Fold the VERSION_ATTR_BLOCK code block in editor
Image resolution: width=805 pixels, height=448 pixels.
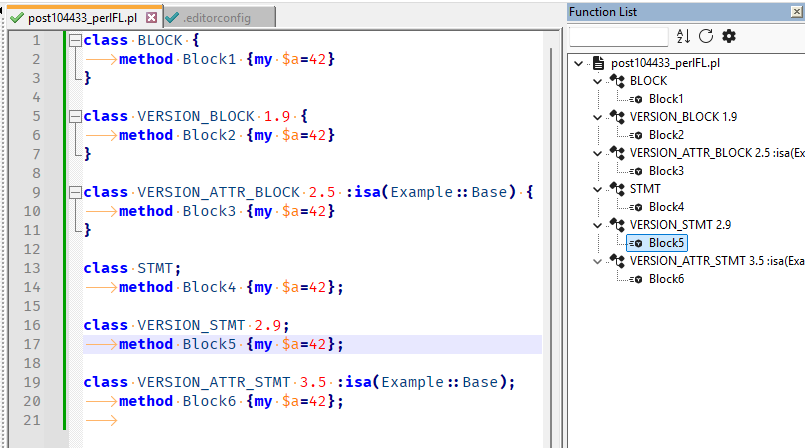tap(75, 193)
